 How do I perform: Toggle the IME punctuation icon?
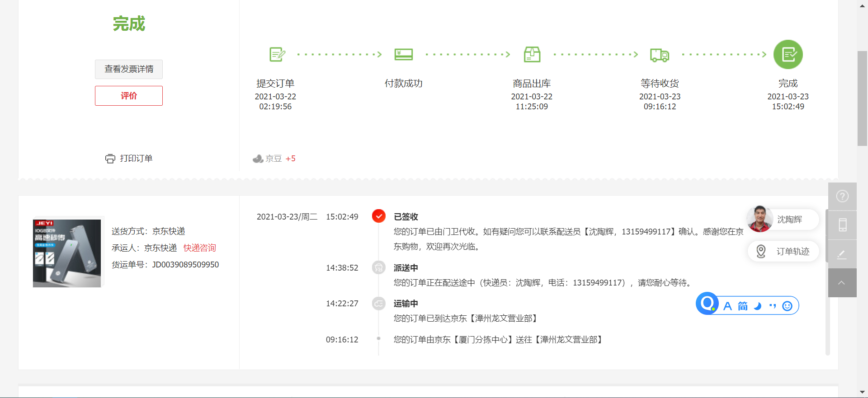773,306
